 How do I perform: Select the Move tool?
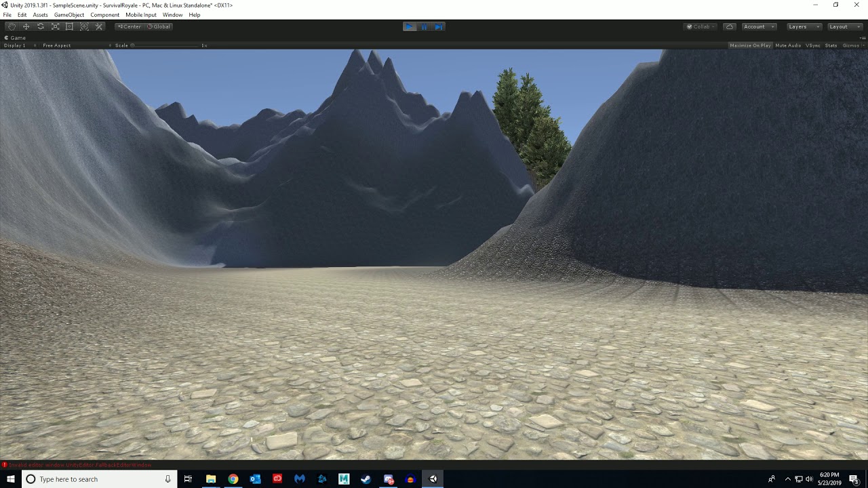(x=26, y=26)
